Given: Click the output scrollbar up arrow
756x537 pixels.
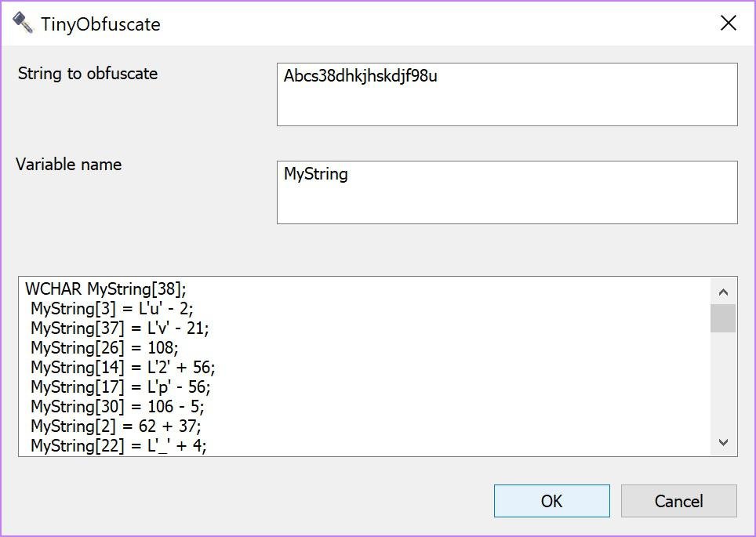Looking at the screenshot, I should tap(723, 292).
